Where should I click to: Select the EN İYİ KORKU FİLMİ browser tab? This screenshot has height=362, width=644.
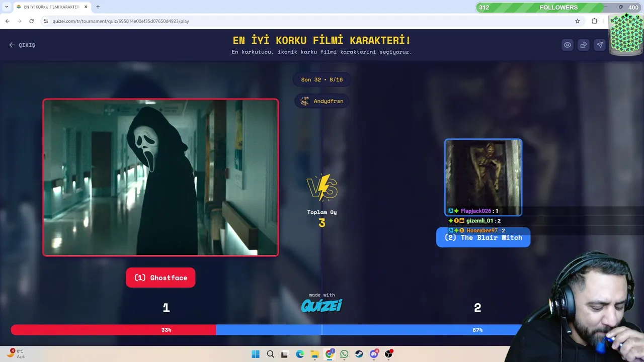tap(52, 7)
